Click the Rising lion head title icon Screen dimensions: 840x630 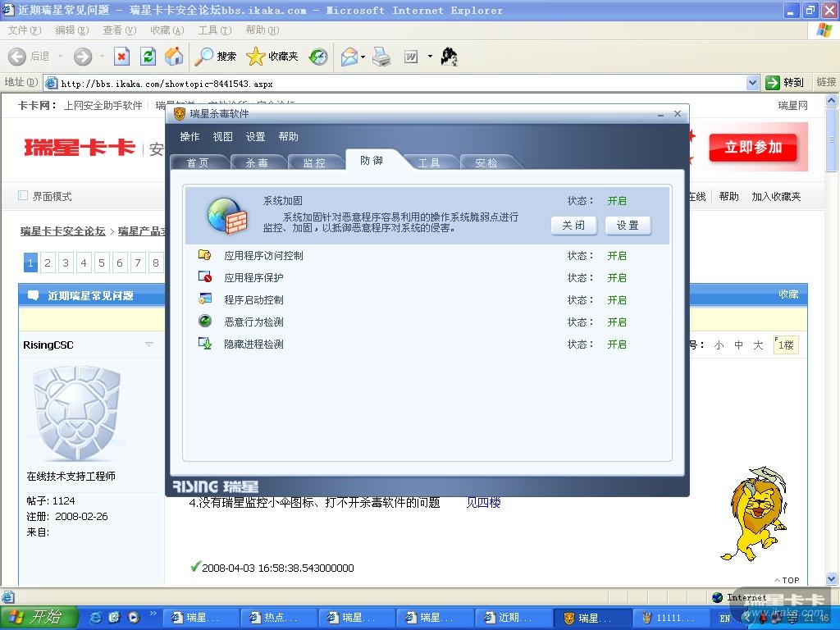pos(180,113)
